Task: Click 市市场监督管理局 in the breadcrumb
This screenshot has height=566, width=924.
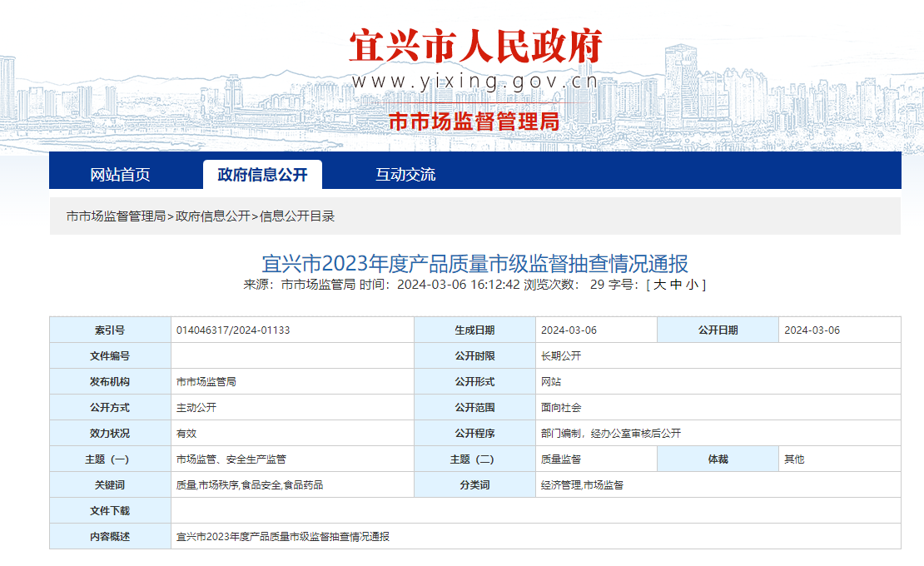Action: 116,216
